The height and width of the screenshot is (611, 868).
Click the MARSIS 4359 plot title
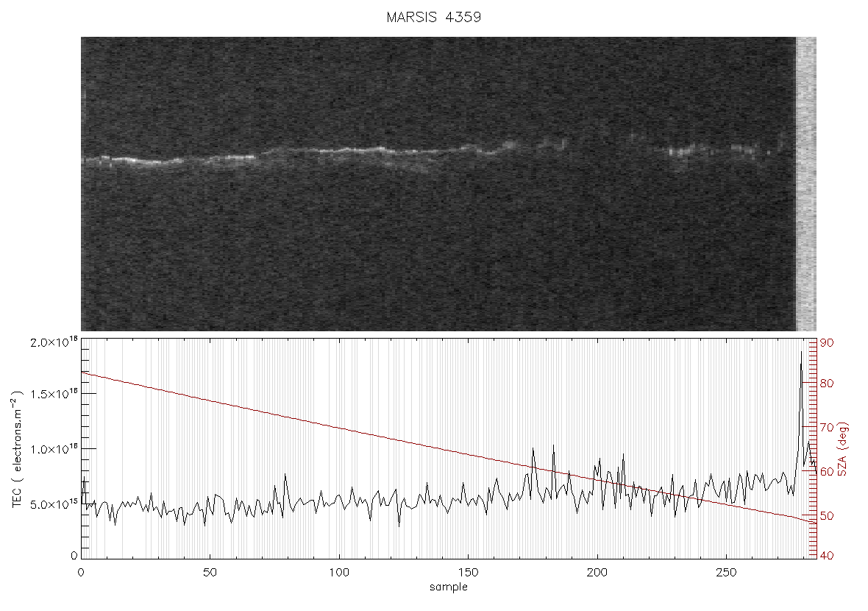click(433, 17)
